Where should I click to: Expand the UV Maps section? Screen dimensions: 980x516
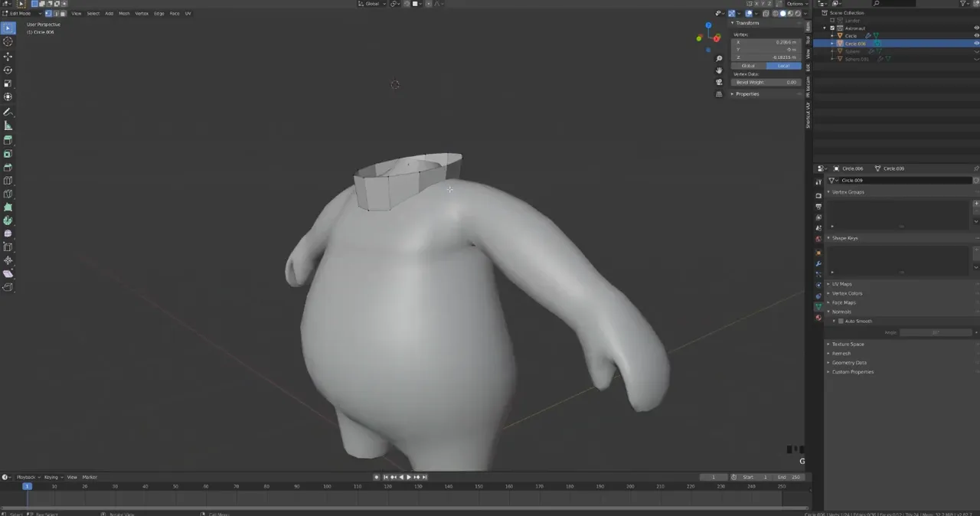pyautogui.click(x=841, y=284)
